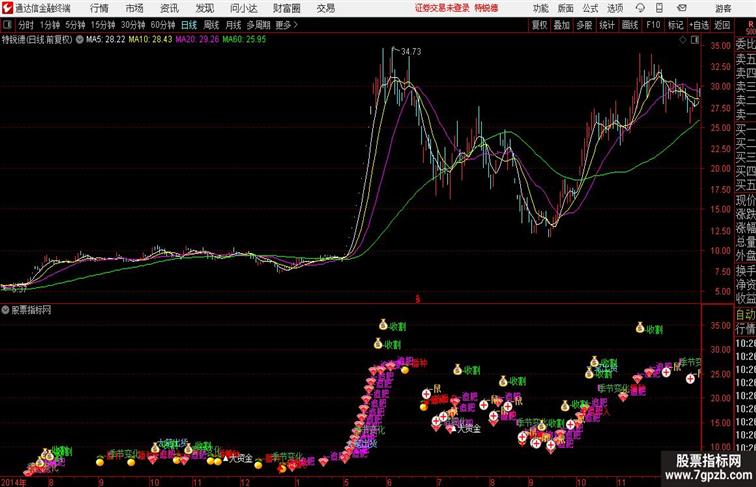756x487 pixels.
Task: Open the headset customer service icon
Action: click(640, 8)
